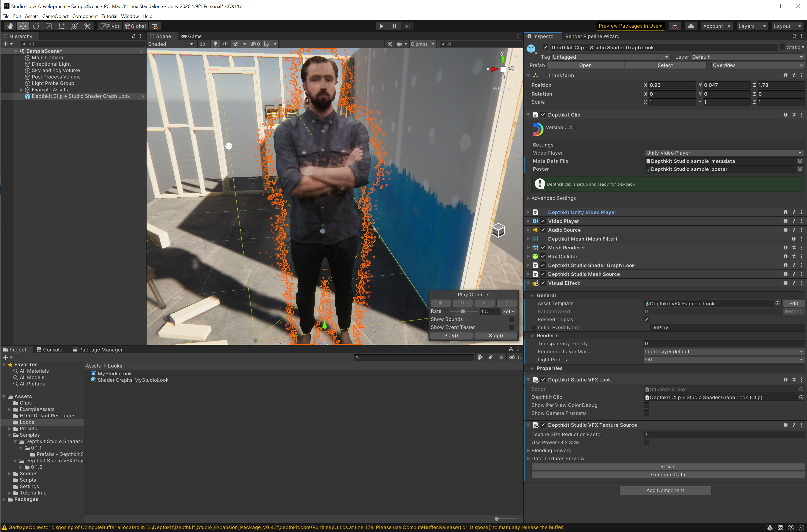This screenshot has height=532, width=807.
Task: Select the Rotate tool
Action: 36,26
